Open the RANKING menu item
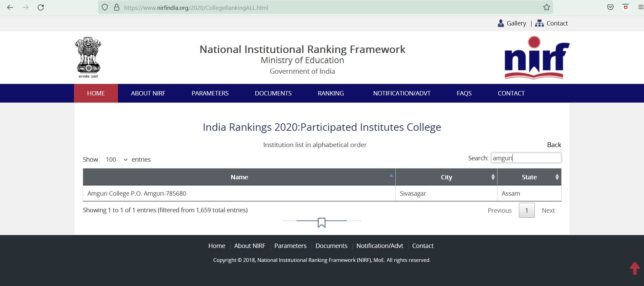 331,93
